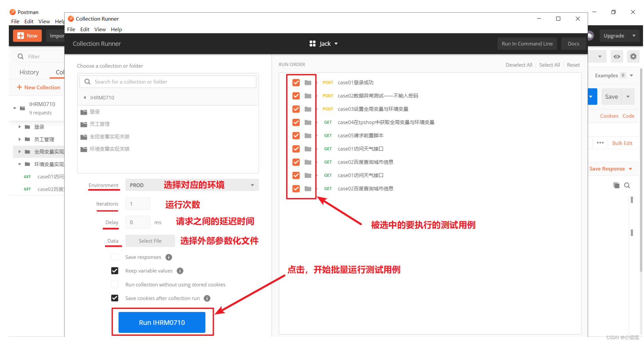This screenshot has height=343, width=644.
Task: Click the Cookies link in Postman
Action: point(609,116)
